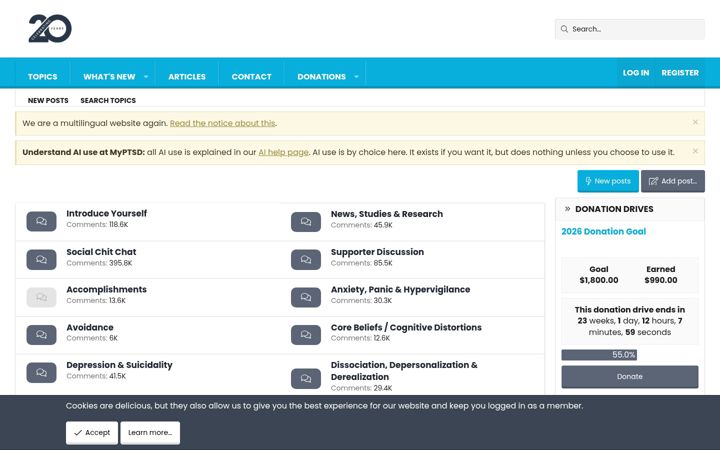This screenshot has width=720, height=450.
Task: Open Depression & Suicidality forum icon
Action: [x=41, y=372]
